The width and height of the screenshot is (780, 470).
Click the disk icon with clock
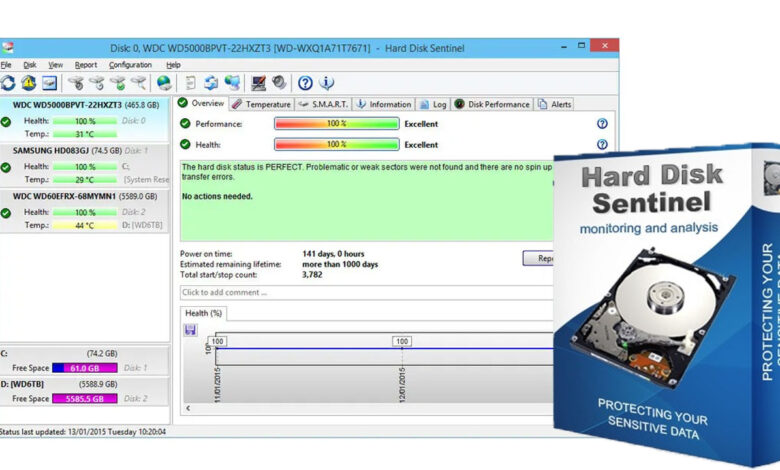click(97, 83)
